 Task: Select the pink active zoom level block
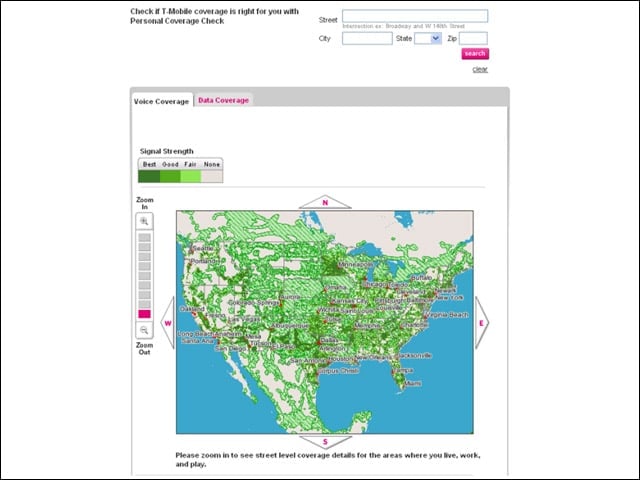144,314
